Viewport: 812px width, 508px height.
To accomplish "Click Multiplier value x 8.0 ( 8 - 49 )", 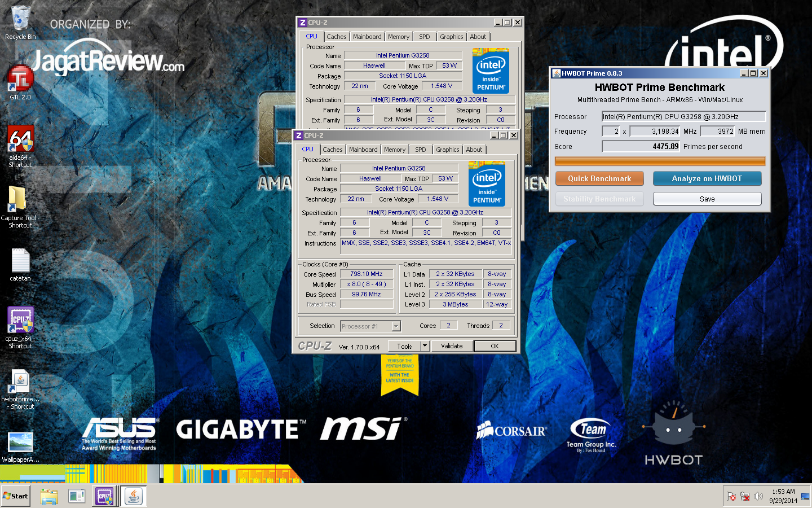I will pos(367,284).
